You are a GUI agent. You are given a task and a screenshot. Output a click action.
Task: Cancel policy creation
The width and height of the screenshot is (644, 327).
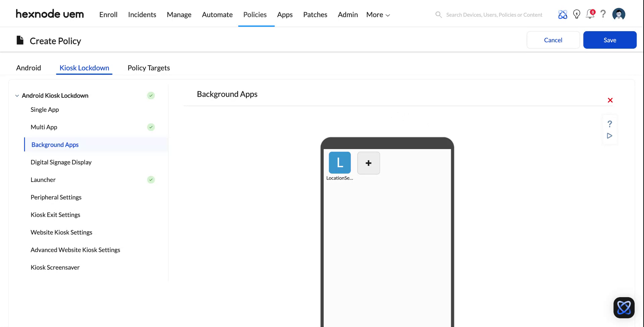[553, 40]
